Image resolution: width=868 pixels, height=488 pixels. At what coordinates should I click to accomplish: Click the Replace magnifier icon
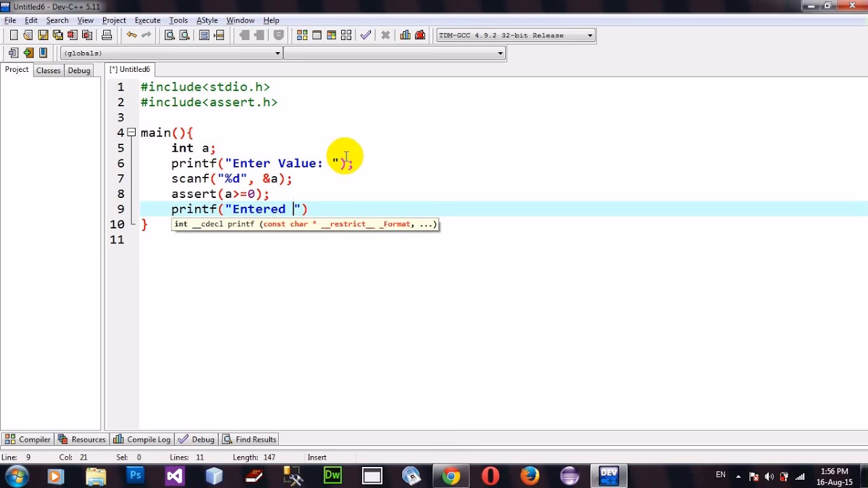pyautogui.click(x=184, y=35)
